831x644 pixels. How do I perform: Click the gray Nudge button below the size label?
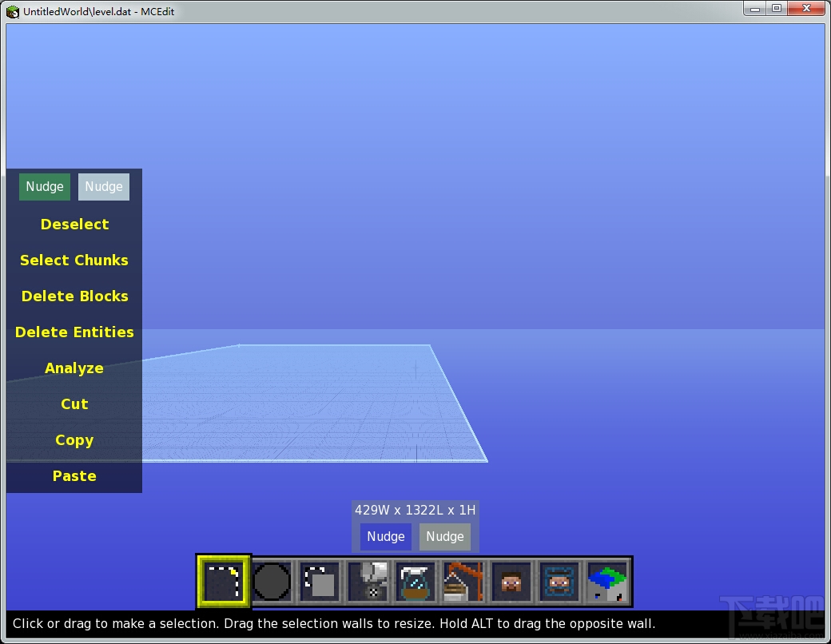(x=445, y=536)
